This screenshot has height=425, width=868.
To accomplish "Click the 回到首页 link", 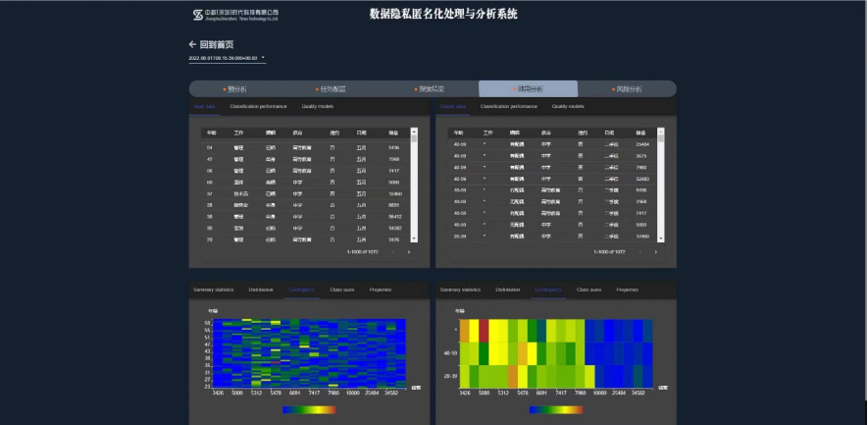I will [x=216, y=44].
